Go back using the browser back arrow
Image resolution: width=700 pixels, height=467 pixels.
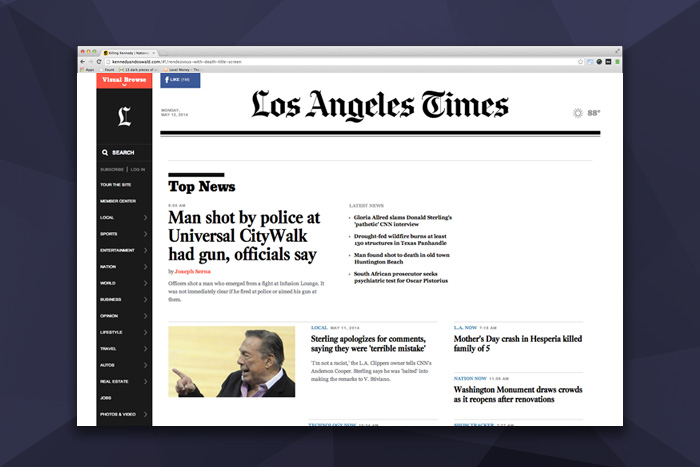tap(83, 62)
